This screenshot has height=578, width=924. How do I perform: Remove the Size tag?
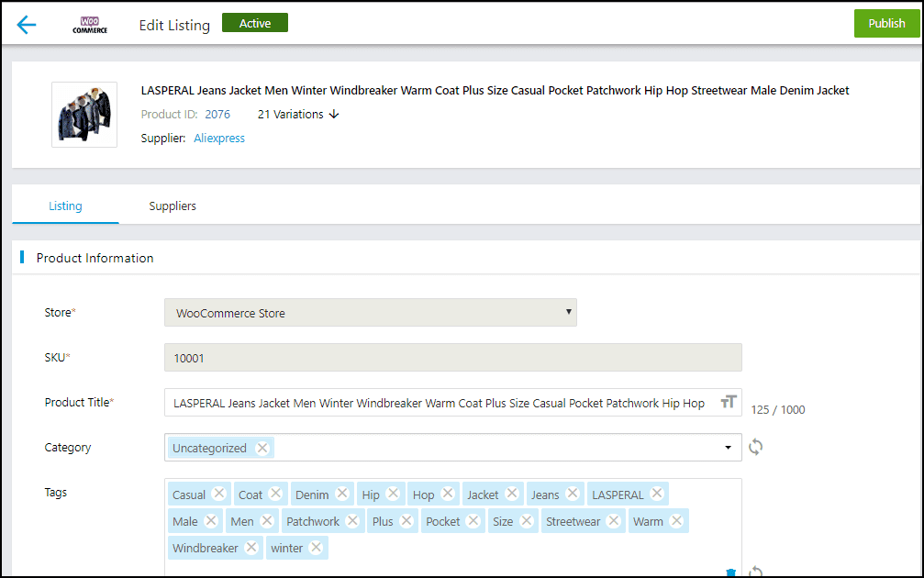[527, 520]
